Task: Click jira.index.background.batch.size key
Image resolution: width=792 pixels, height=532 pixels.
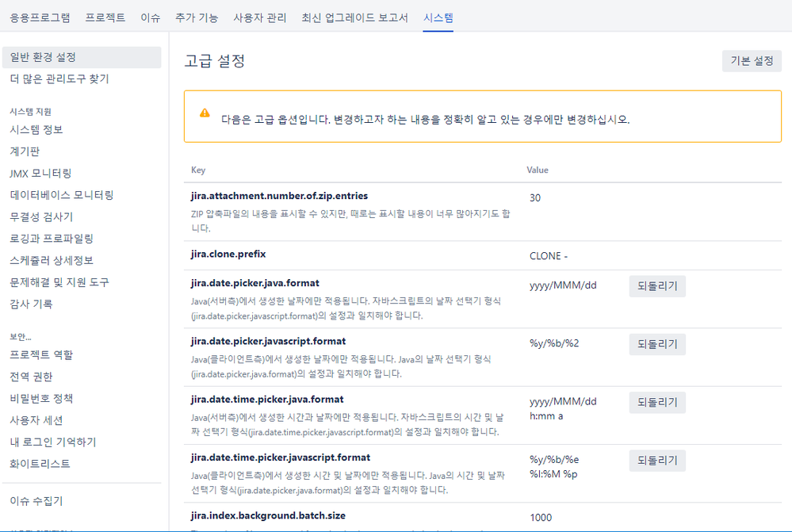Action: (268, 515)
